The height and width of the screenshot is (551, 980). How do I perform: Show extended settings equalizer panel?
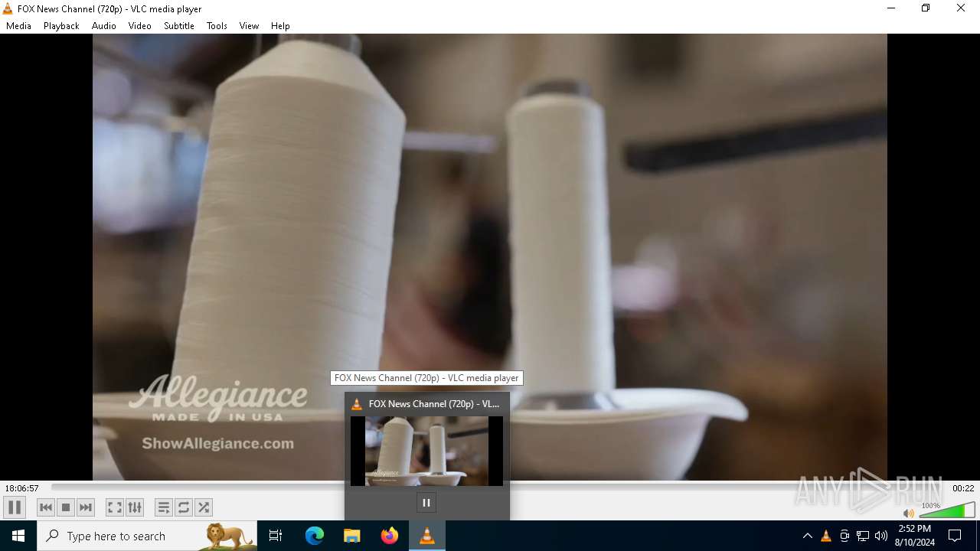coord(135,507)
